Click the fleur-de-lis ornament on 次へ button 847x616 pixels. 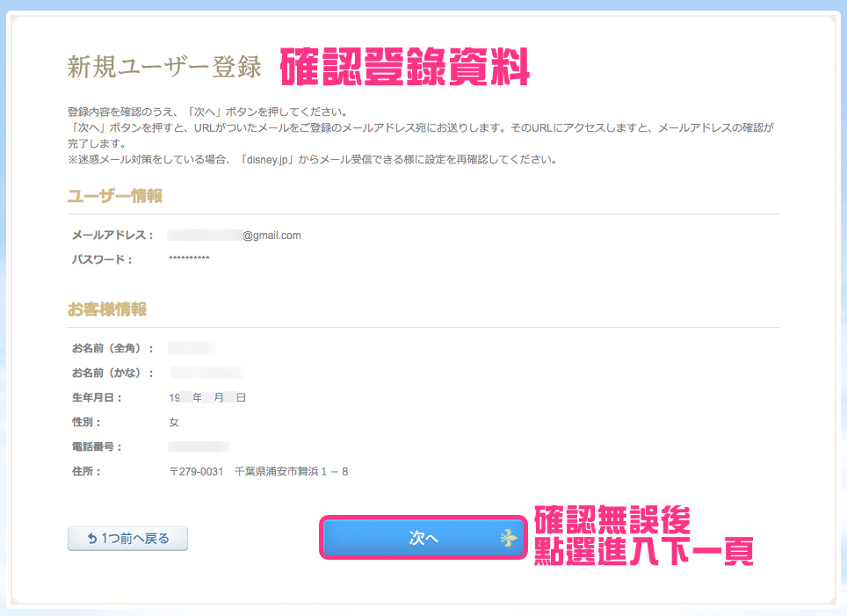point(508,538)
